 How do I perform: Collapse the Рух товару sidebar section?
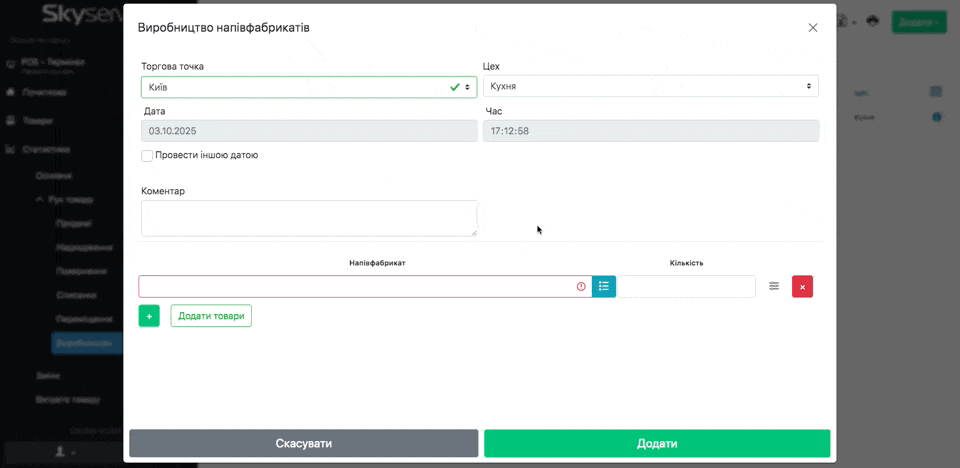(40, 200)
